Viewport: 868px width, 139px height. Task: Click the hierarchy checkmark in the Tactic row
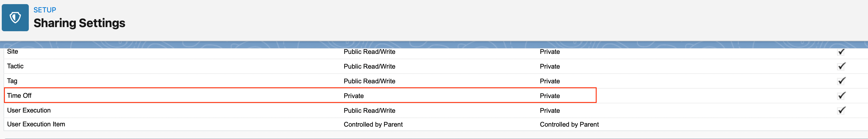(841, 66)
